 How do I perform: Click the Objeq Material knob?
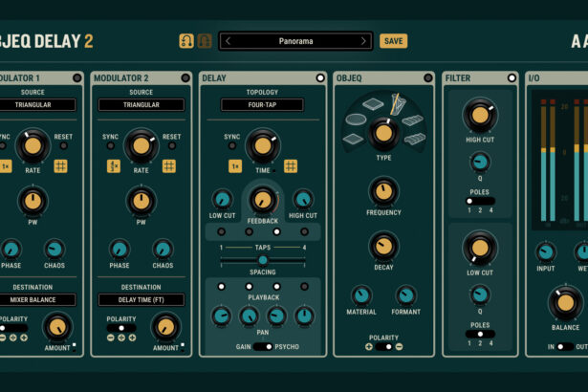[x=361, y=295]
